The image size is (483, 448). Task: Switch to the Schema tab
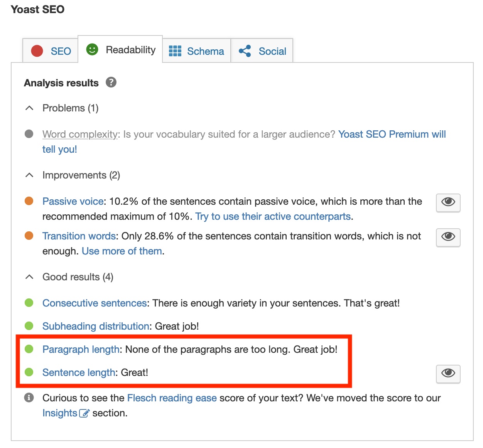pos(197,51)
